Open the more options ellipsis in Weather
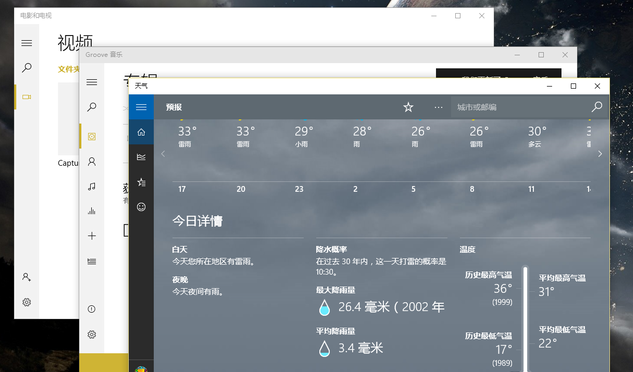The height and width of the screenshot is (372, 633). (x=438, y=107)
